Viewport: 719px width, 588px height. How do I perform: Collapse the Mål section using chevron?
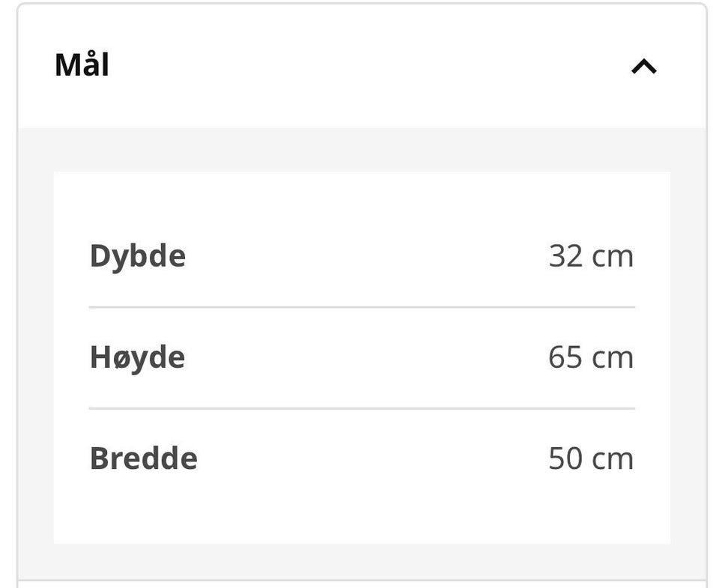coord(644,67)
